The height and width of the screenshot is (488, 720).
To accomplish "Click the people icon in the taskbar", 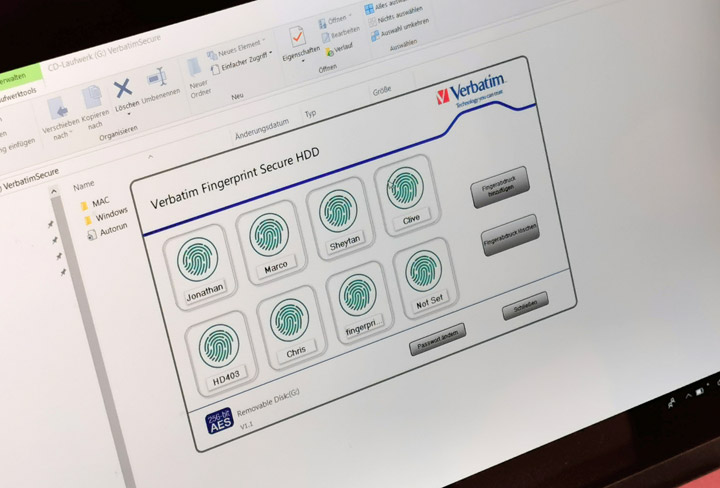I will coord(672,404).
